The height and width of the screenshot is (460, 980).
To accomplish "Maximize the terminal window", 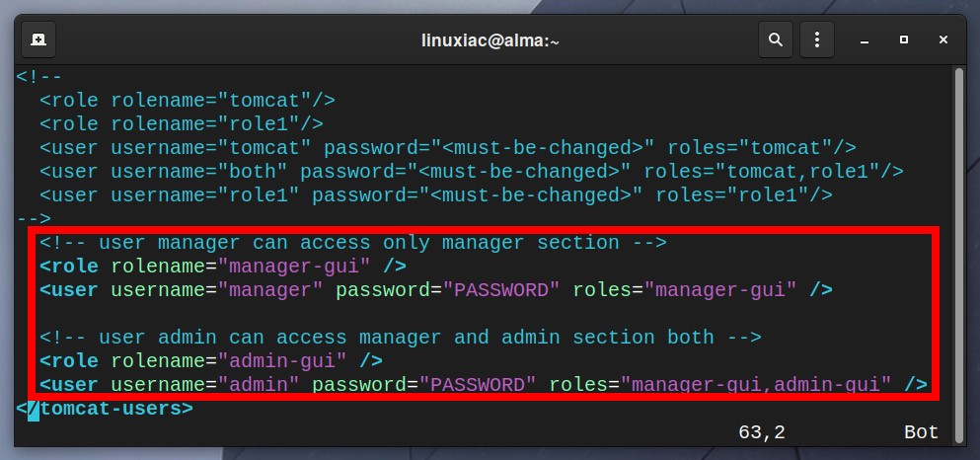I will click(x=904, y=40).
